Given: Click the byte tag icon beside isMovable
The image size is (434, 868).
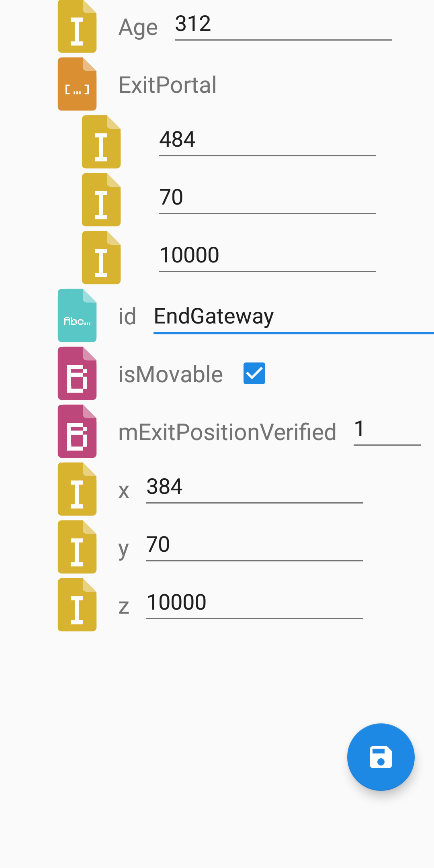Looking at the screenshot, I should pos(77,374).
